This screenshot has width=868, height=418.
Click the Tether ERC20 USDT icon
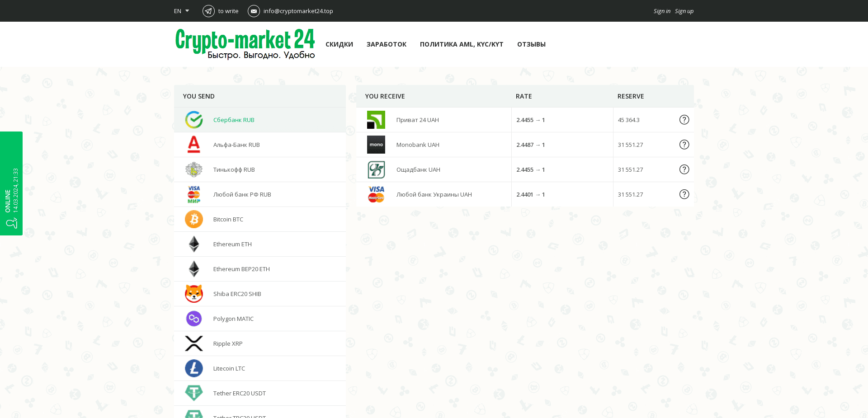193,393
